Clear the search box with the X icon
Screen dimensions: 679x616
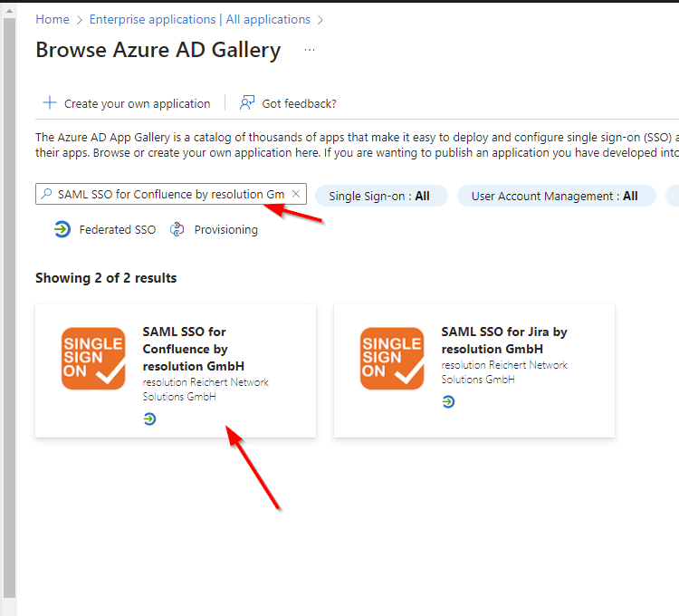295,195
